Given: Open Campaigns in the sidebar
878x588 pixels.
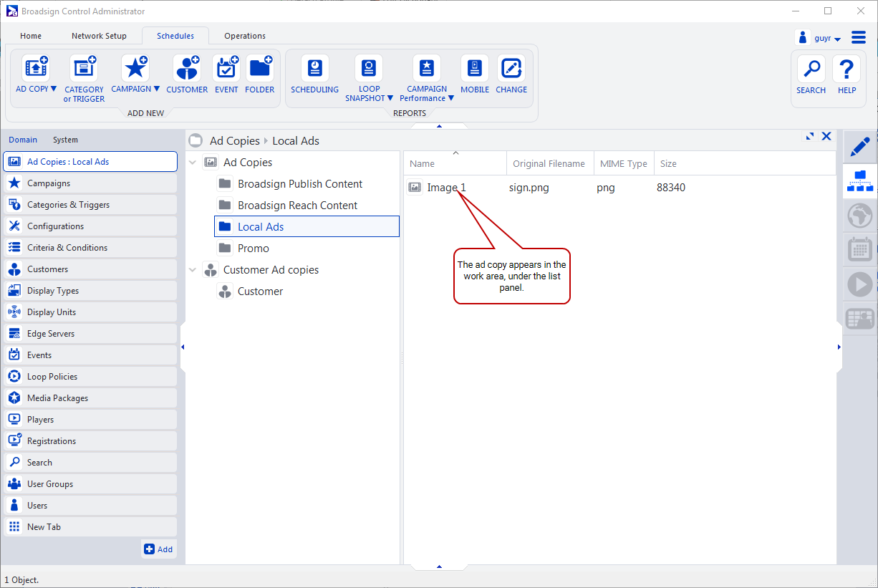Looking at the screenshot, I should tap(90, 183).
